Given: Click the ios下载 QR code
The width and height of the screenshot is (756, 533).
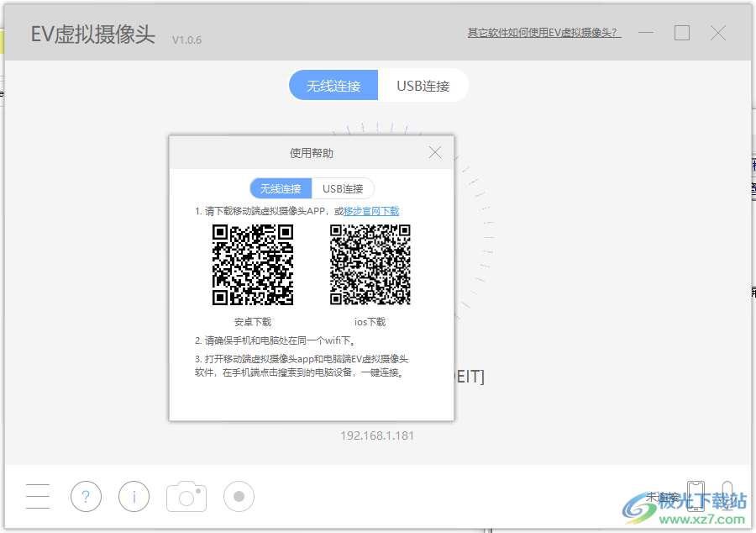Looking at the screenshot, I should 370,263.
